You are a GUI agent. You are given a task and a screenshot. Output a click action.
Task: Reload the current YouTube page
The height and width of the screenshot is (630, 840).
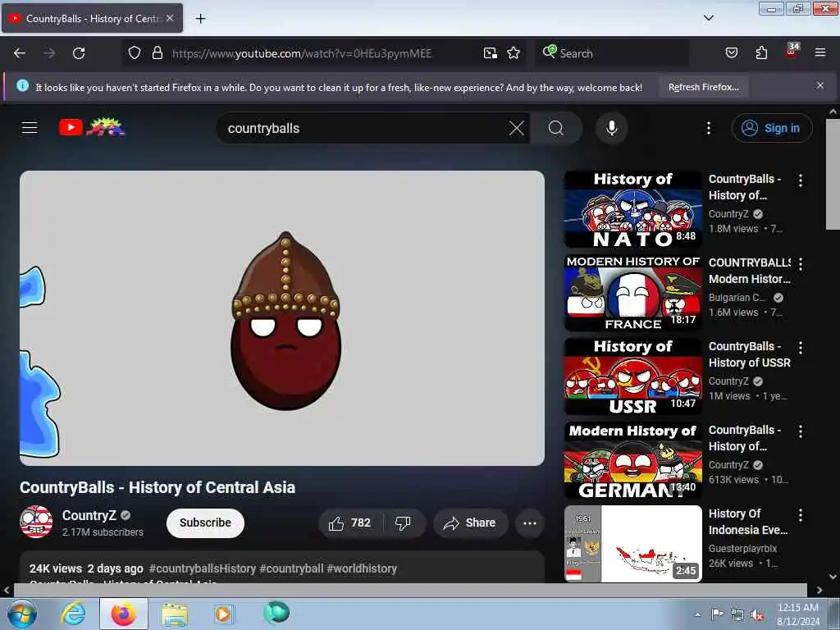pyautogui.click(x=79, y=53)
